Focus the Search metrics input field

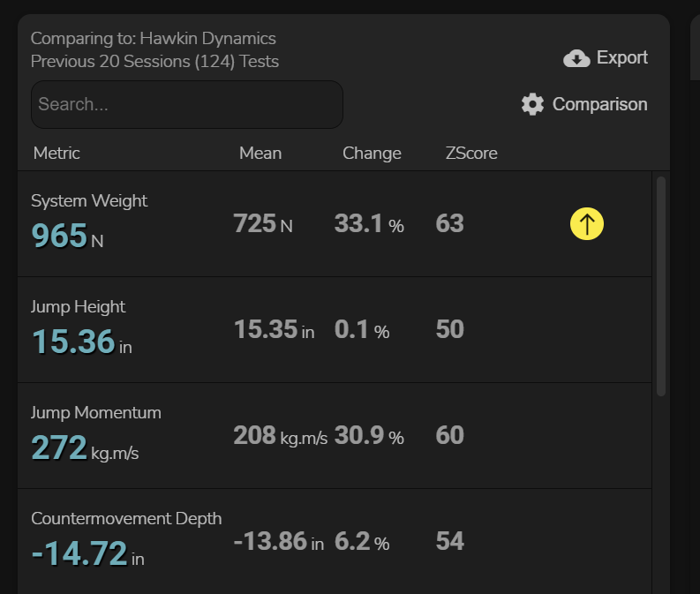pyautogui.click(x=186, y=104)
